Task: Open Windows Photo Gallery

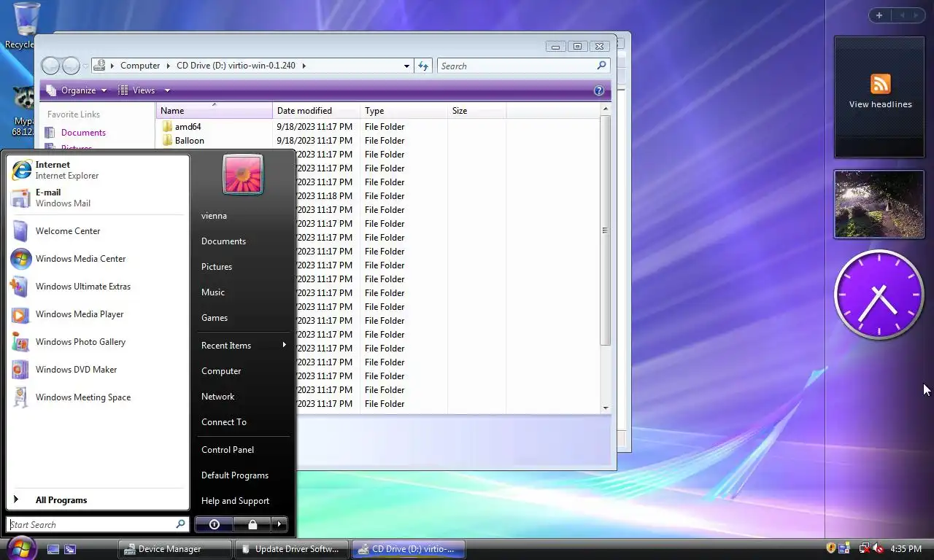Action: click(x=97, y=342)
